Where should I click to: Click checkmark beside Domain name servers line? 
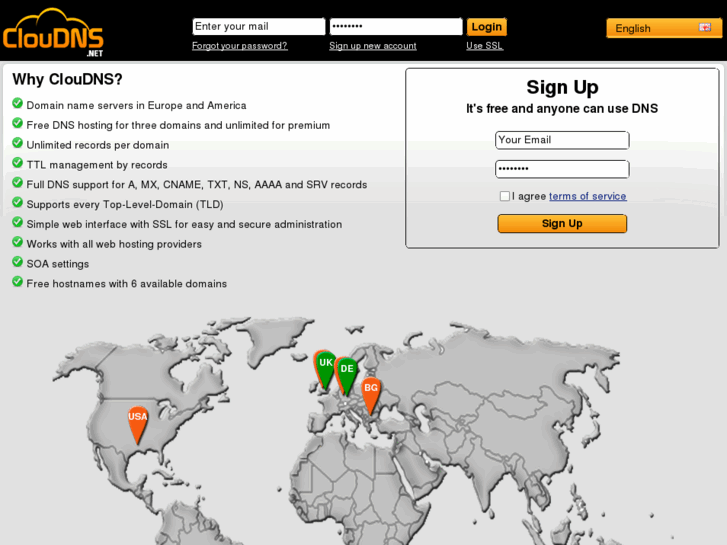18,103
